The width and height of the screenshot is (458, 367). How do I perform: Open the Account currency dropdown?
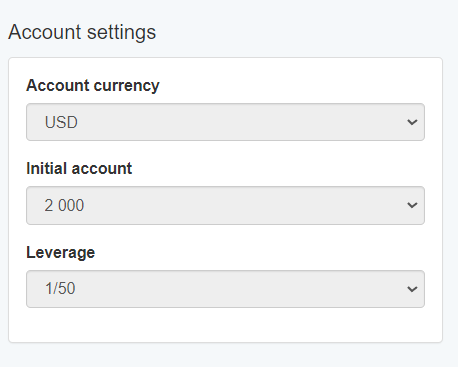click(x=225, y=122)
